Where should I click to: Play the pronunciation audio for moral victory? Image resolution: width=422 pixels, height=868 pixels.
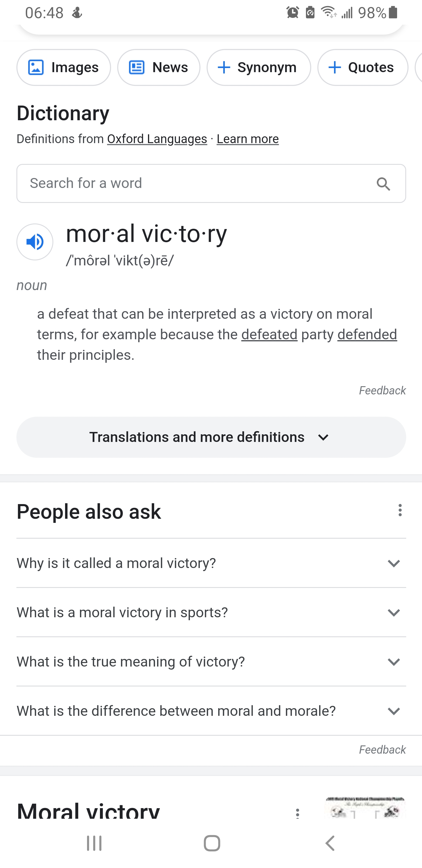(x=35, y=242)
